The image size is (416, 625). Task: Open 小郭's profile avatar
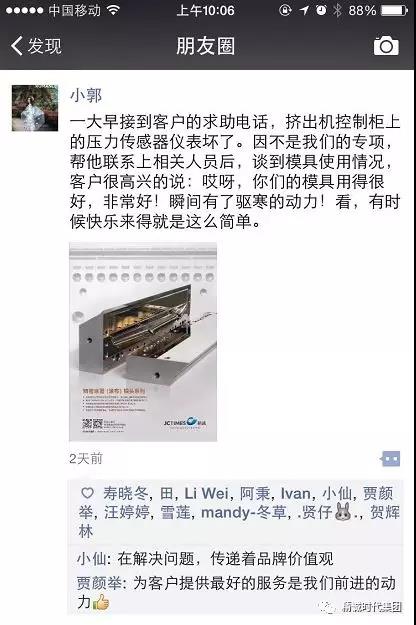pyautogui.click(x=35, y=108)
